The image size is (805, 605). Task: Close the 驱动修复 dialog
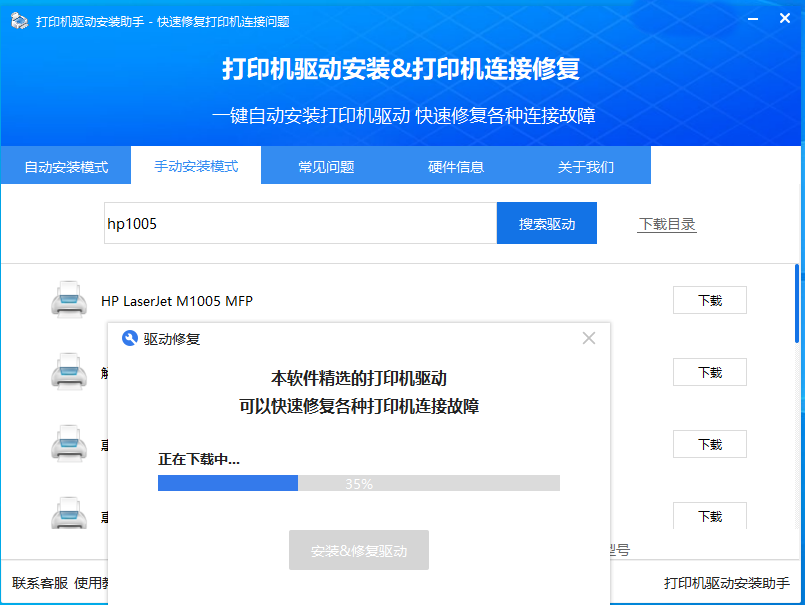[588, 338]
